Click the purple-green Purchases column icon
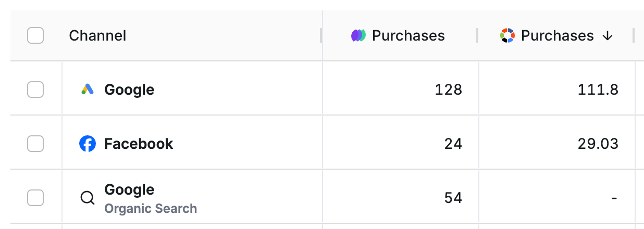 pos(358,36)
